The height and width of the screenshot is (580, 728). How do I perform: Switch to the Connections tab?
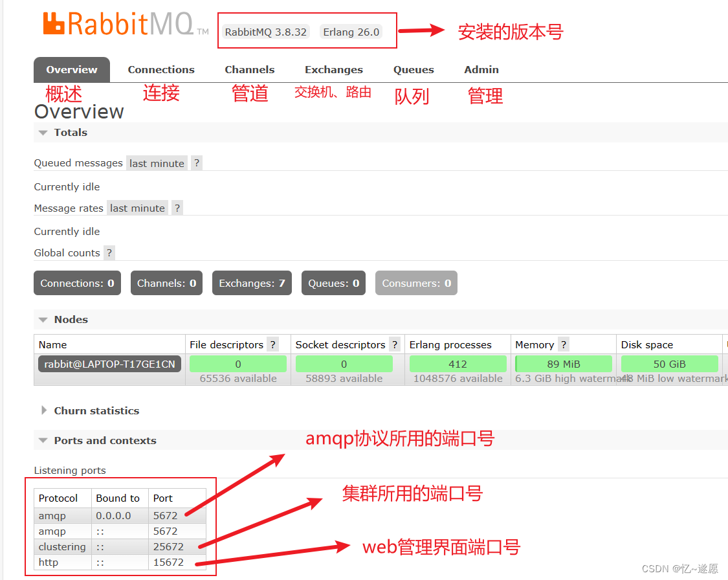coord(161,70)
